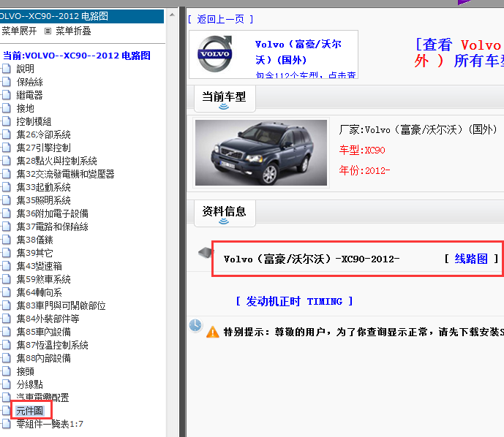Open 零組件一覽表1:7 in the tree
The height and width of the screenshot is (437, 504).
point(50,424)
